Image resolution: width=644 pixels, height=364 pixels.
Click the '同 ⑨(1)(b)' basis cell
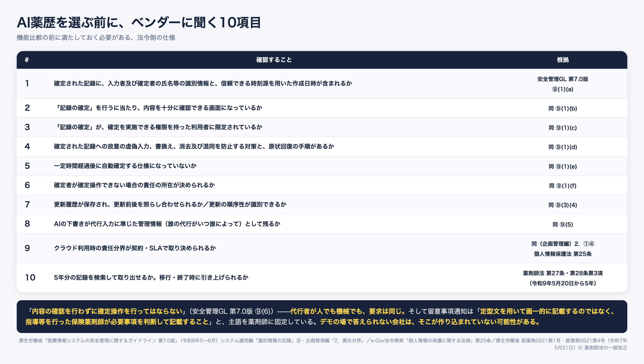pyautogui.click(x=563, y=108)
